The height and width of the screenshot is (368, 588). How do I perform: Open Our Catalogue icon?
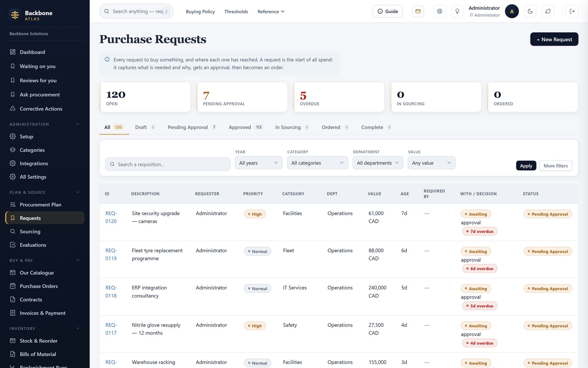(x=13, y=273)
